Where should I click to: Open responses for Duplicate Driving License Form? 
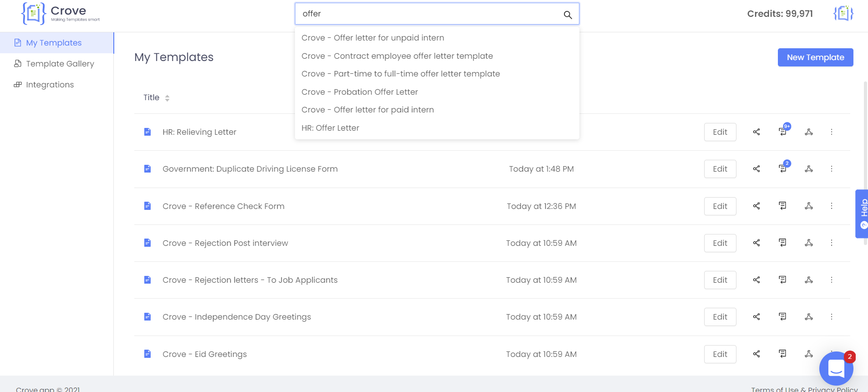pyautogui.click(x=782, y=169)
